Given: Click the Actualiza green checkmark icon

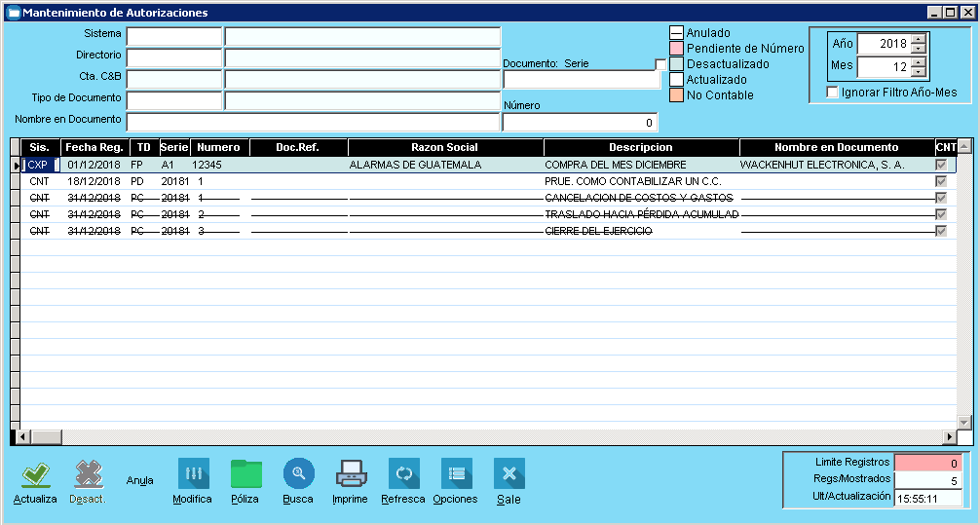Looking at the screenshot, I should pyautogui.click(x=35, y=475).
